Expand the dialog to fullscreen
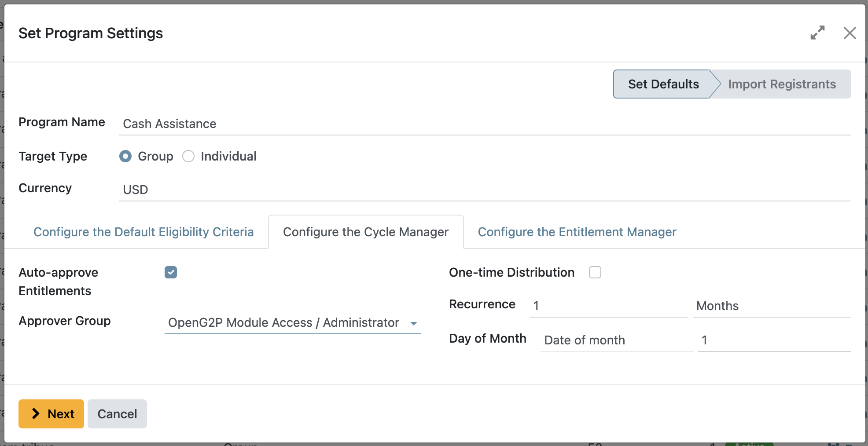 pyautogui.click(x=818, y=33)
